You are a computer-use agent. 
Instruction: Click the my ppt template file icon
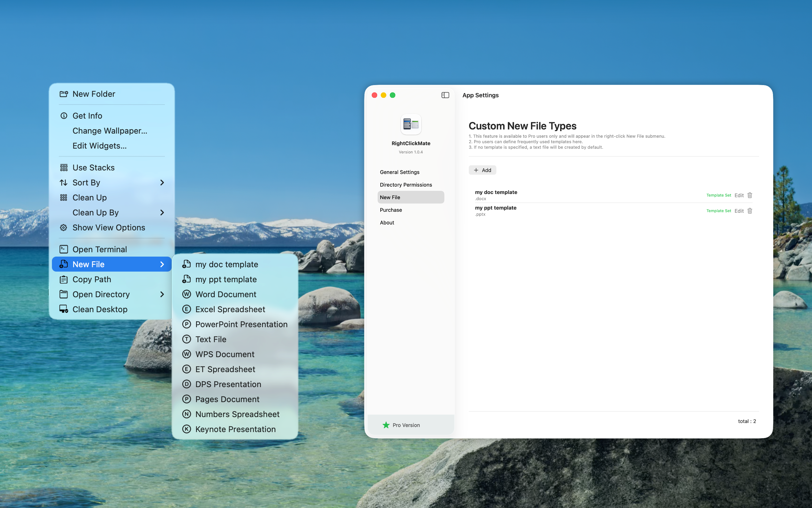pos(187,279)
